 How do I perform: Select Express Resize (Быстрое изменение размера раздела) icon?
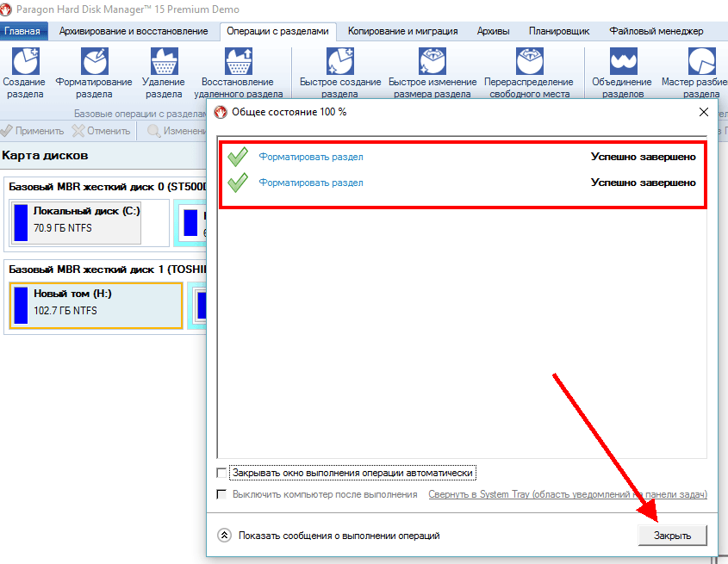point(432,63)
